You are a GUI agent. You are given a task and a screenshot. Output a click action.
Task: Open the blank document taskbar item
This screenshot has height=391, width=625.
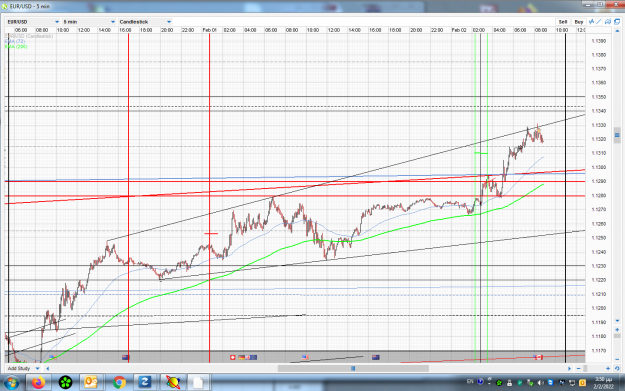tap(198, 383)
